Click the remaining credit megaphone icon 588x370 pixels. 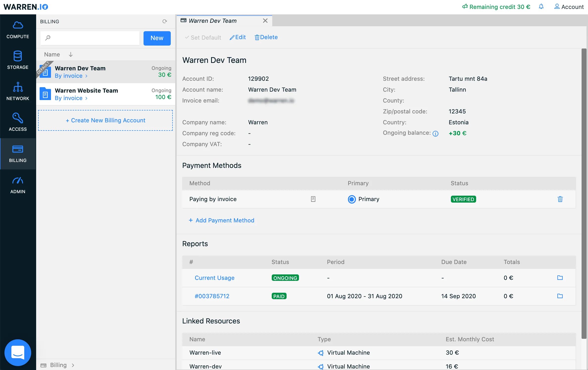(465, 6)
